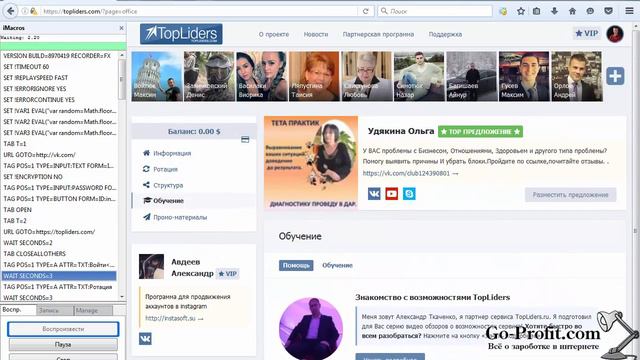
Task: Select highlighted macro line WAIT SECONDS=3
Action: tap(59, 276)
